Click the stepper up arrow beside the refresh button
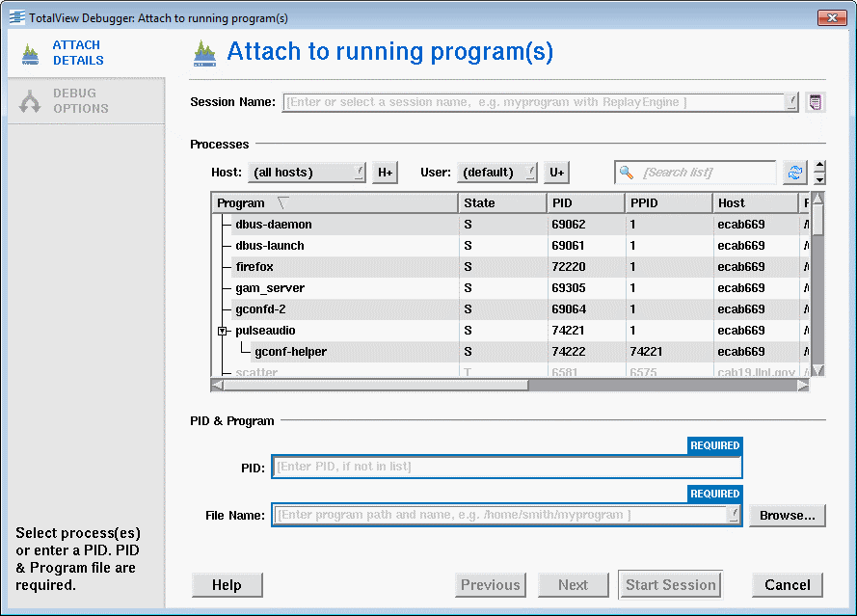Screen dimensions: 857x616 pos(819,166)
